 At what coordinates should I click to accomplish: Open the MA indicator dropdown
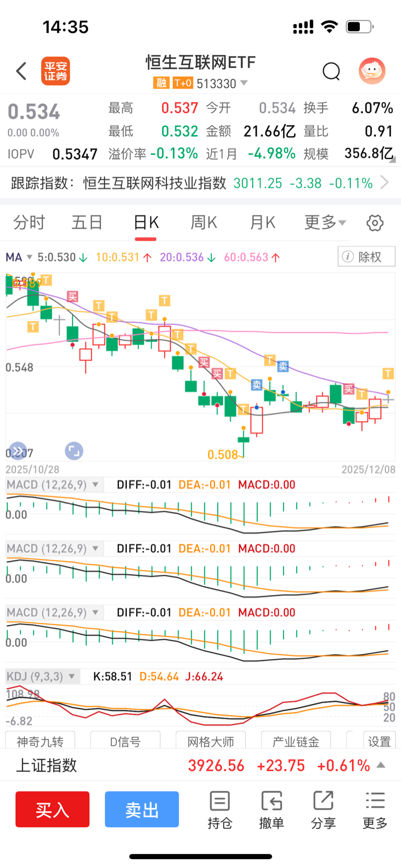(x=19, y=257)
